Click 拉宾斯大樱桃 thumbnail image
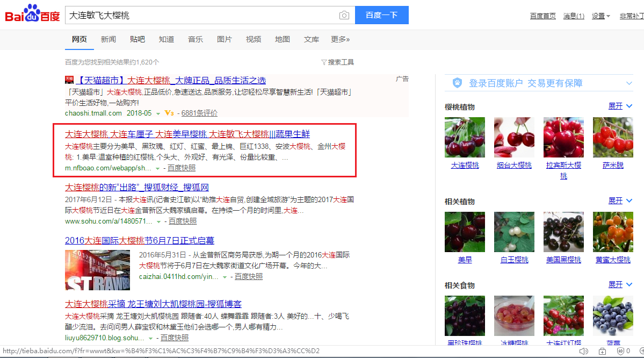This screenshot has width=644, height=358. click(563, 137)
